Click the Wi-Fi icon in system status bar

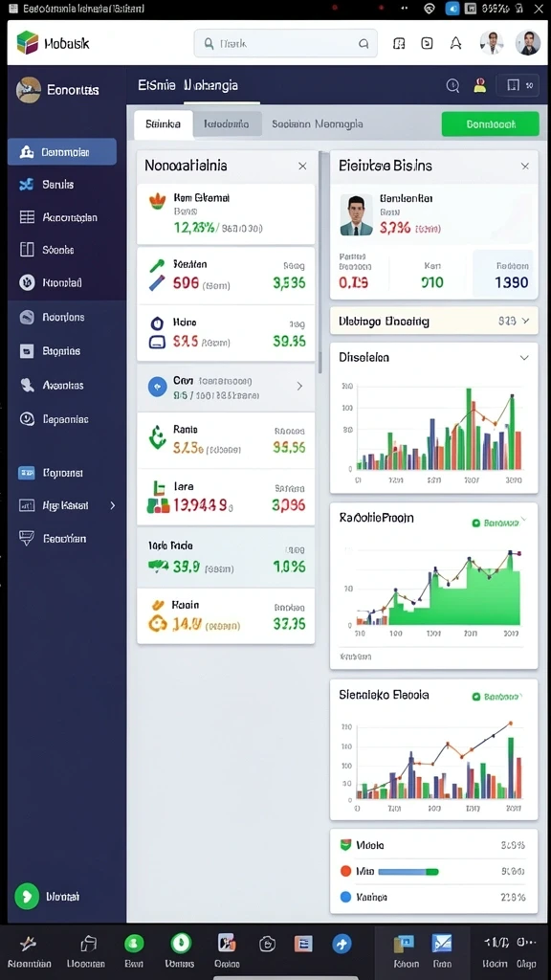(x=430, y=8)
